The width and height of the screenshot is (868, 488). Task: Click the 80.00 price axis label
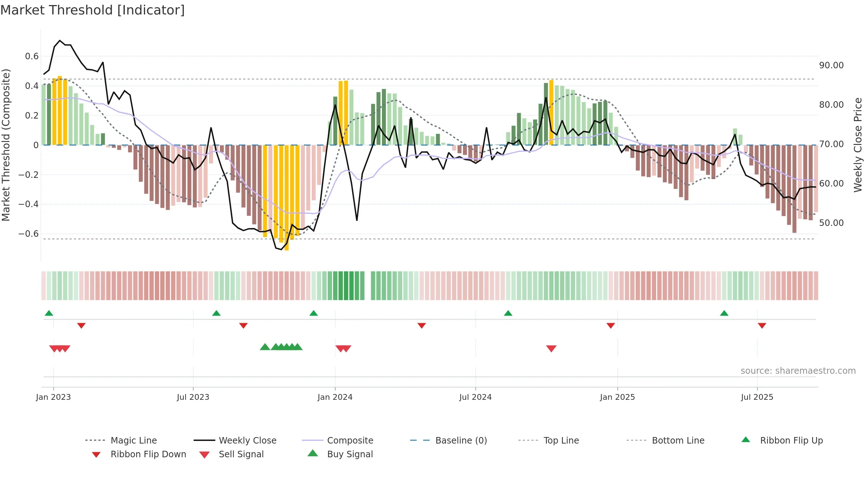tap(831, 105)
